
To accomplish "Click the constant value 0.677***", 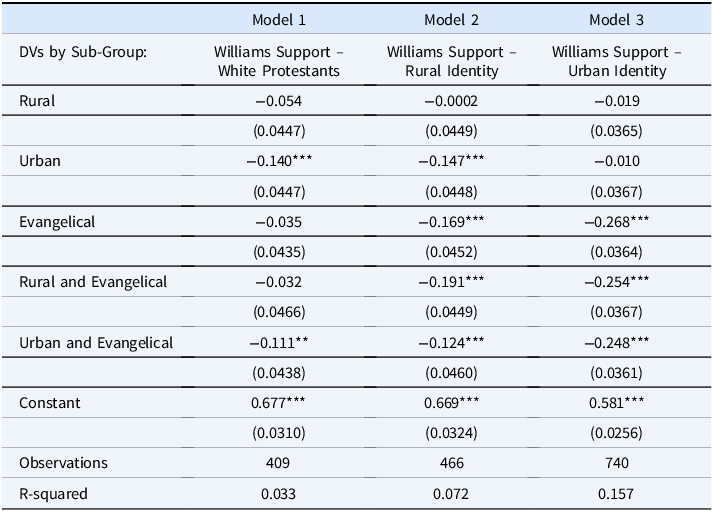I will pyautogui.click(x=278, y=402).
